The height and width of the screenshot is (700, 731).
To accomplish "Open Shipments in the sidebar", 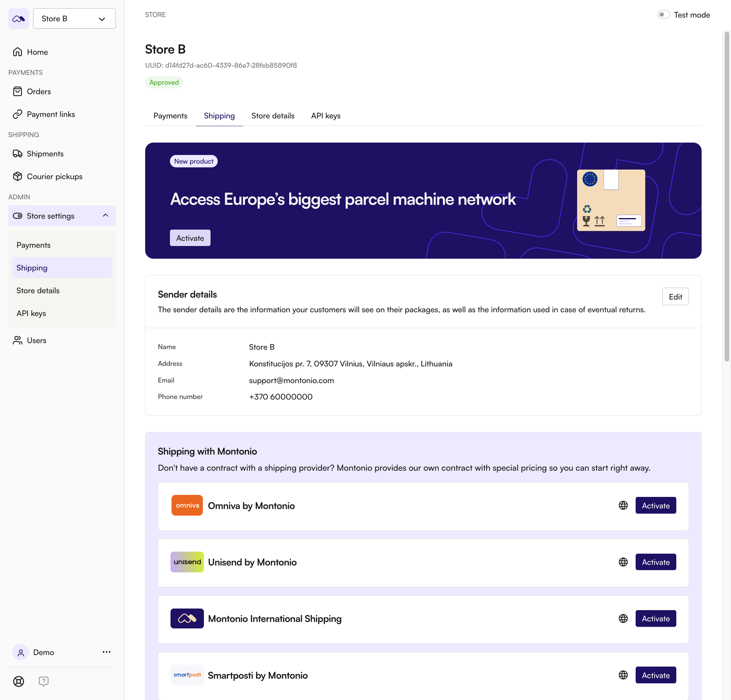I will tap(45, 154).
